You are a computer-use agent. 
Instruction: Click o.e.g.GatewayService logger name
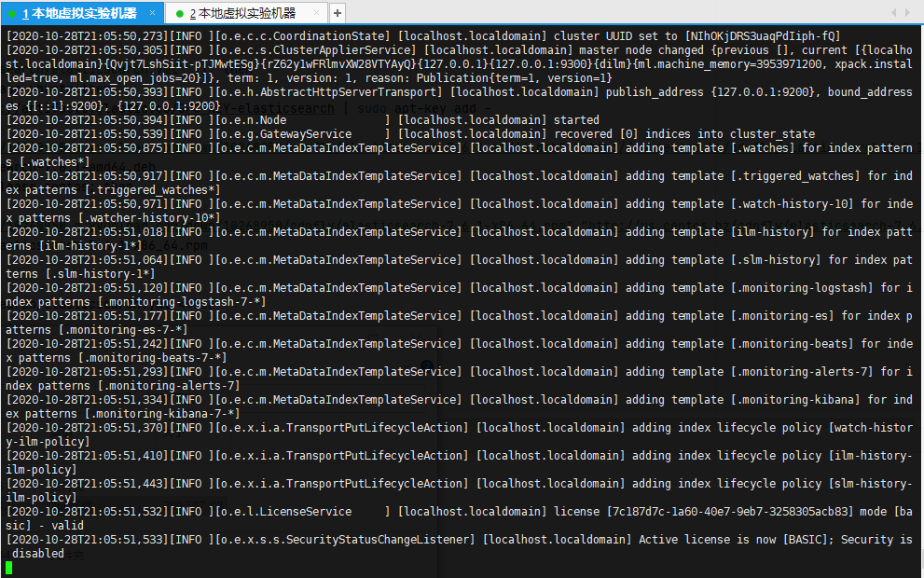coord(286,133)
